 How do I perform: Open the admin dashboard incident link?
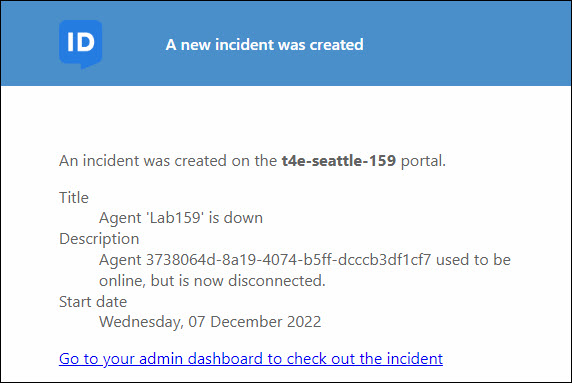pyautogui.click(x=251, y=359)
